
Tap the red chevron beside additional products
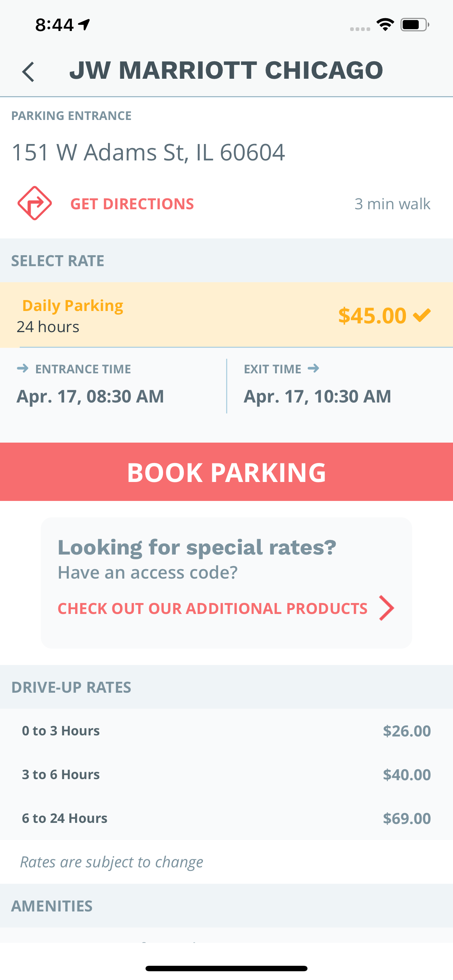(387, 608)
